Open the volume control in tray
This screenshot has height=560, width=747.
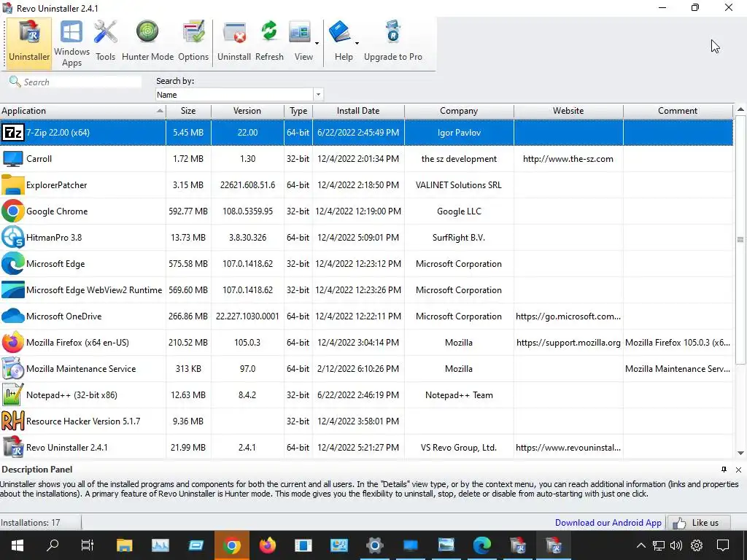point(676,545)
